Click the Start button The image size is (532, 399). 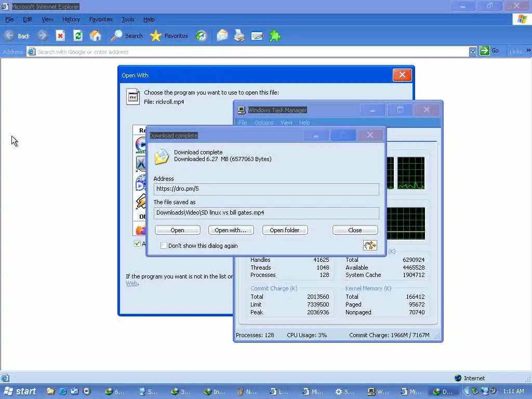tap(20, 391)
